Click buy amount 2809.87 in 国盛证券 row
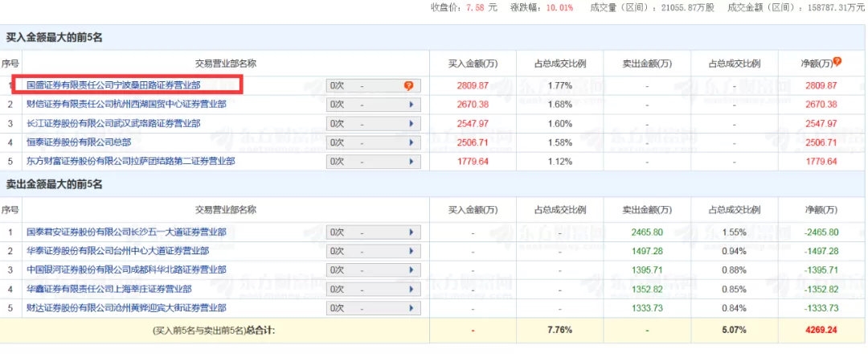Viewport: 868px width, 354px height. pos(473,86)
